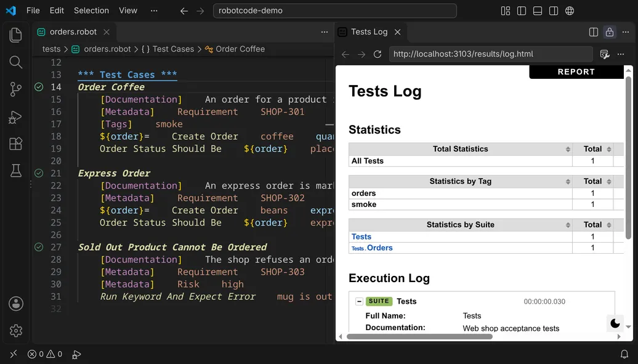Close the Tests Log tab
Image resolution: width=638 pixels, height=364 pixels.
coord(398,32)
